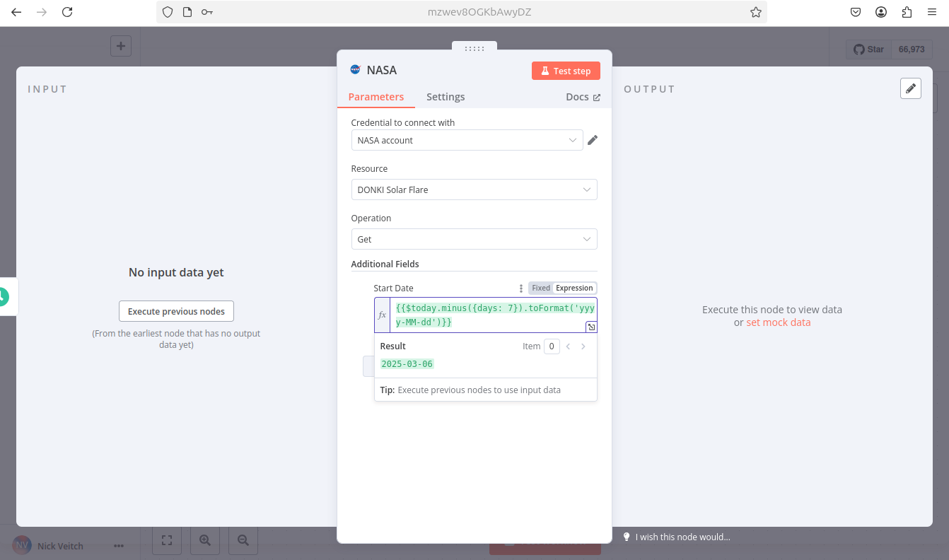Go to next result item
The height and width of the screenshot is (560, 949).
(x=583, y=346)
